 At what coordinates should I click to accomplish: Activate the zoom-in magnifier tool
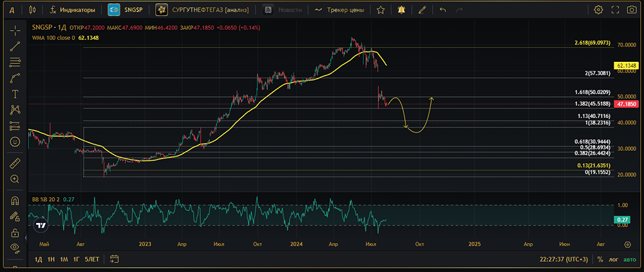coord(15,179)
